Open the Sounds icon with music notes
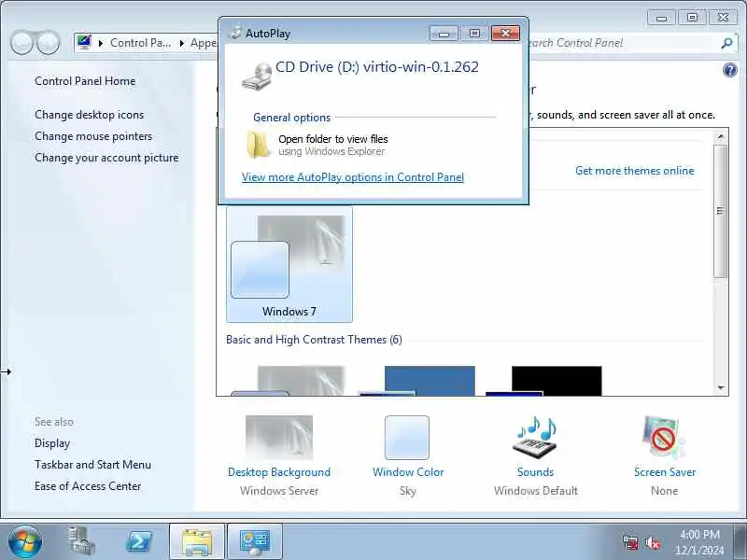Image resolution: width=747 pixels, height=560 pixels. (x=535, y=437)
